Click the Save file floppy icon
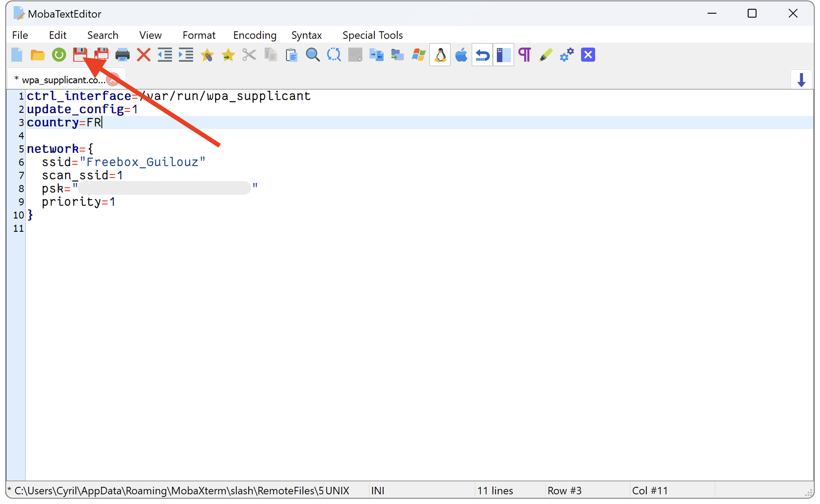This screenshot has width=820, height=504. pos(80,55)
